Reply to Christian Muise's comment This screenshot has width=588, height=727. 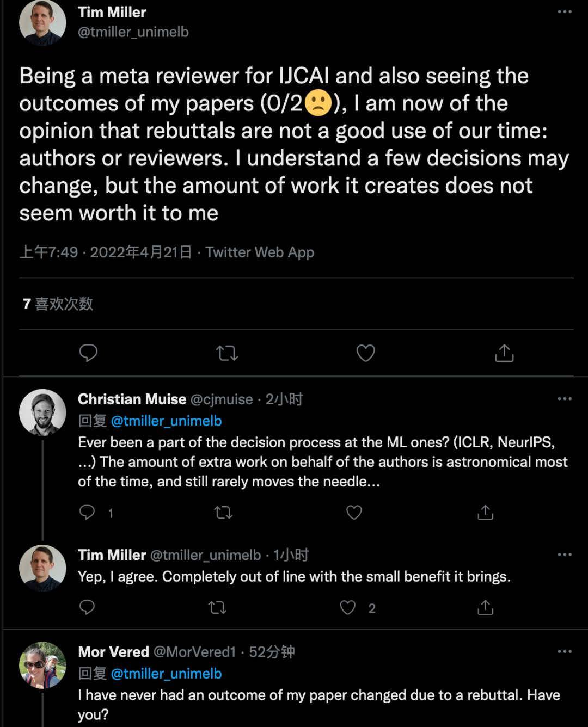tap(87, 513)
